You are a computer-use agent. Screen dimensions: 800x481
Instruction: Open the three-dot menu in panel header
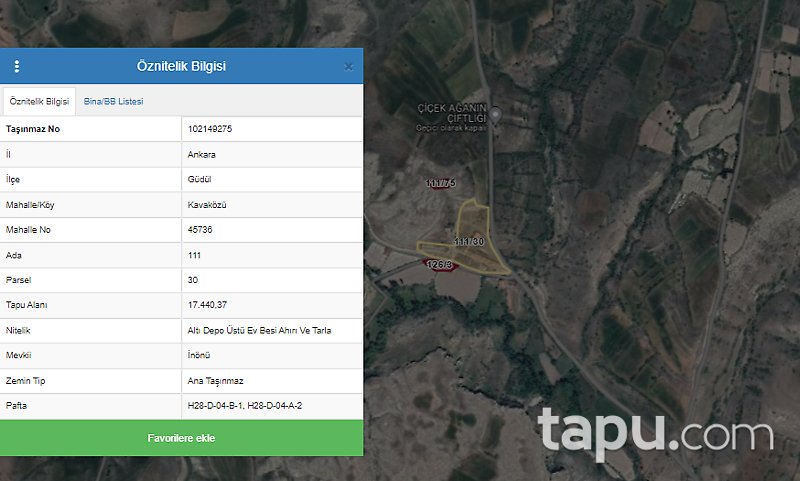click(17, 66)
